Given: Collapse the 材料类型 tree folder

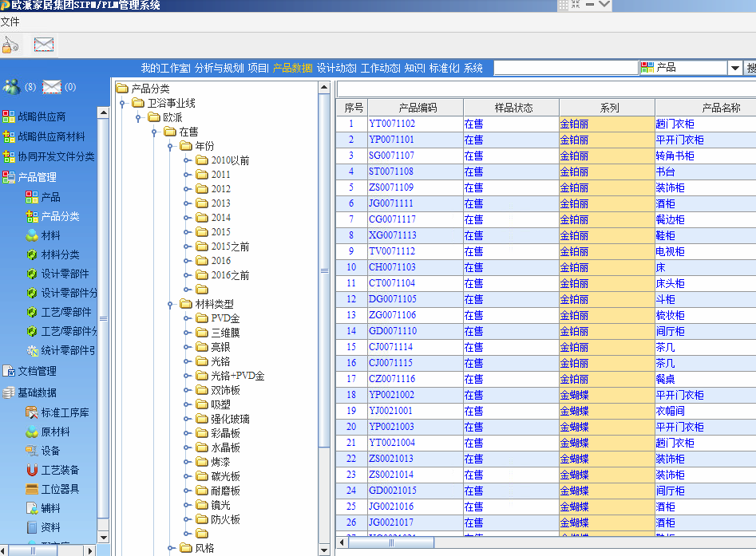Looking at the screenshot, I should (169, 304).
